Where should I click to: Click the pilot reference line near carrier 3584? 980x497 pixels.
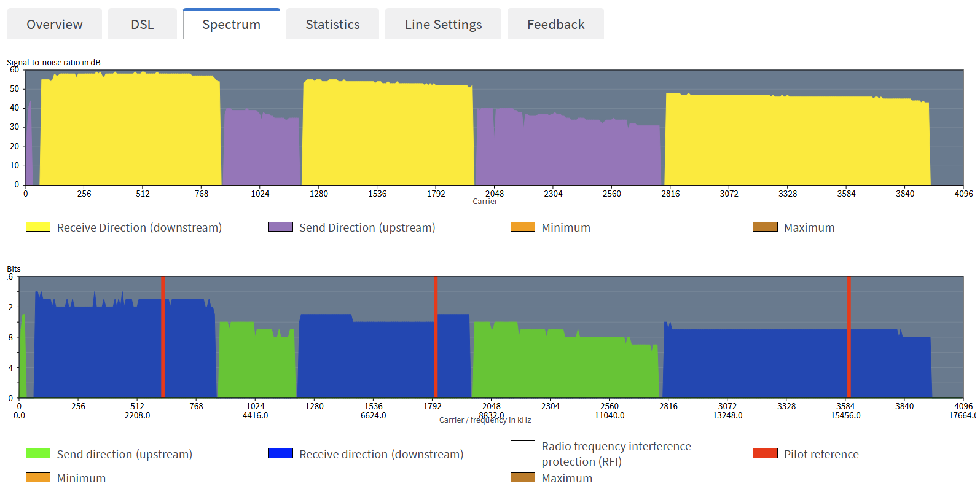pos(849,338)
